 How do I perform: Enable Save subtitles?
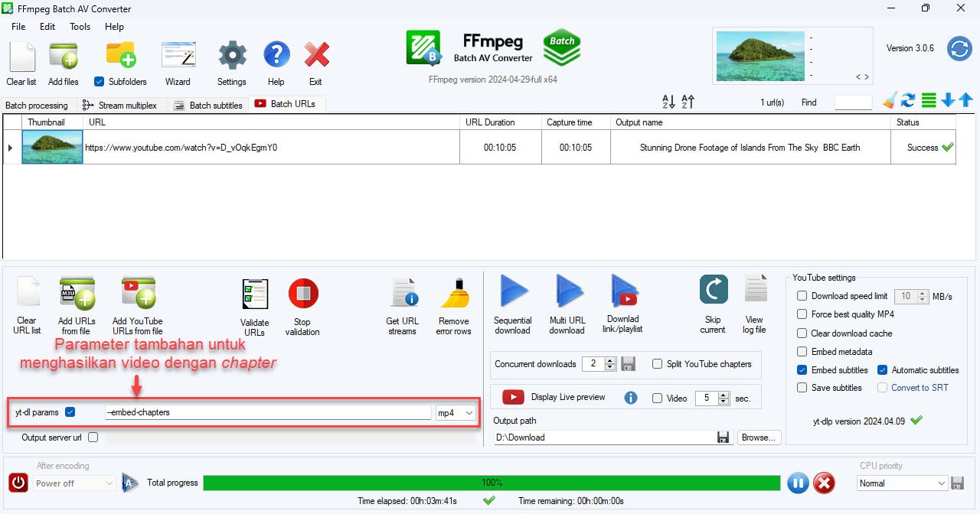click(x=802, y=388)
